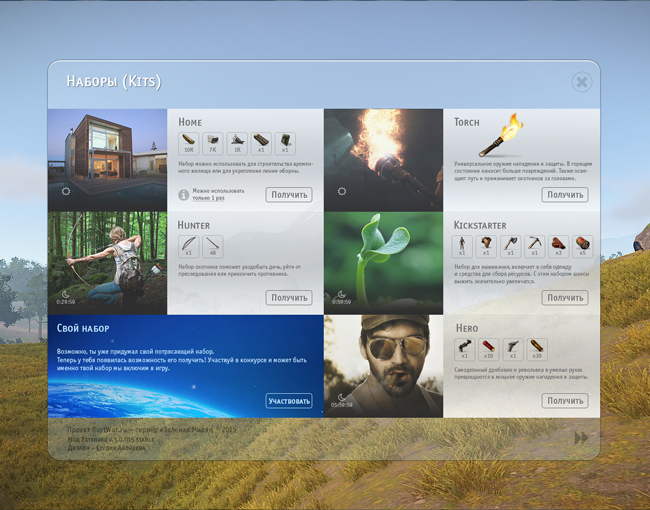Select the 7K stone item in Home kit
Screen dimensions: 650x510
[x=213, y=143]
